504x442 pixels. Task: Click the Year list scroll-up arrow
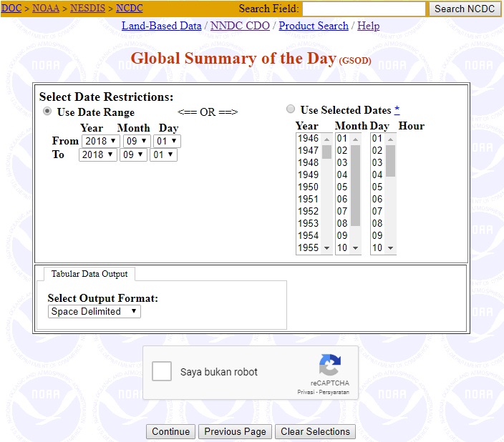[327, 139]
